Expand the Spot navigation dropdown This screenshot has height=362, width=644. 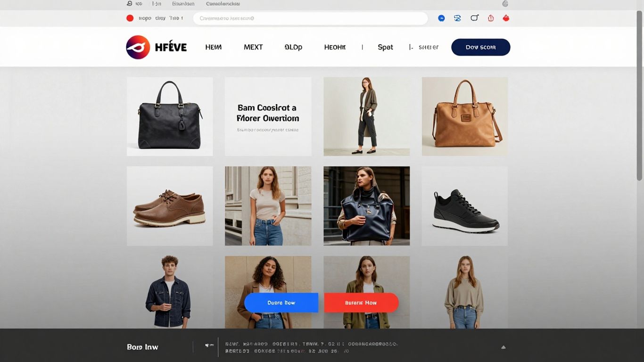385,47
